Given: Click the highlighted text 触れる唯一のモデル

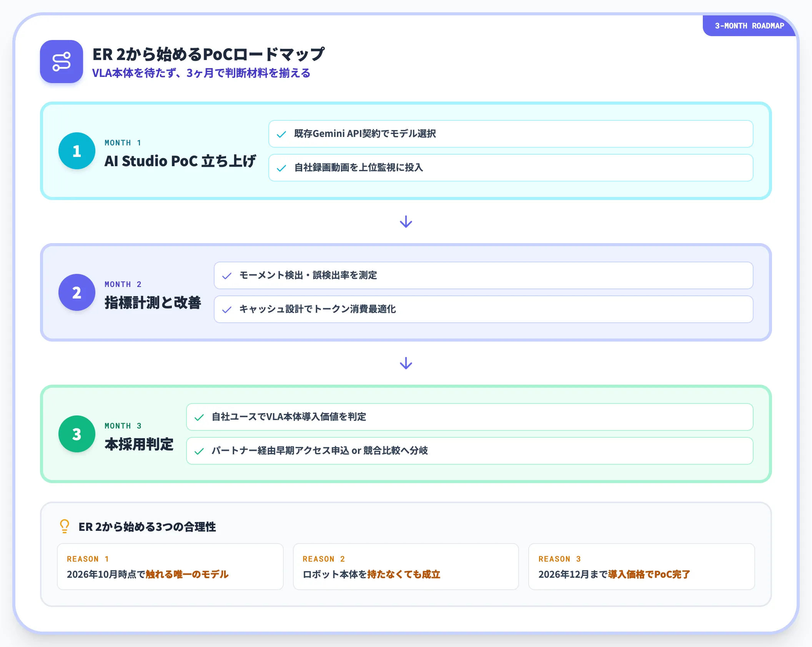Looking at the screenshot, I should (x=187, y=574).
